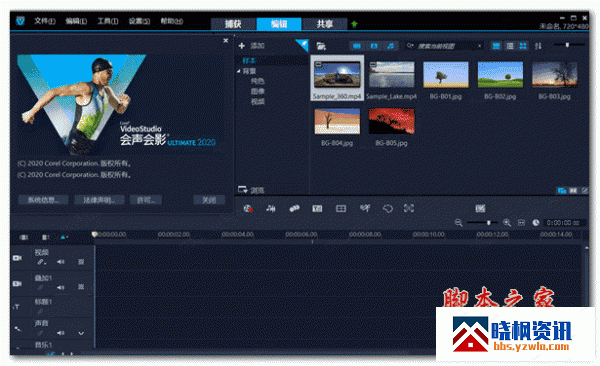
Task: Click the 法律声明 (Legal Notice) button
Action: pos(99,200)
